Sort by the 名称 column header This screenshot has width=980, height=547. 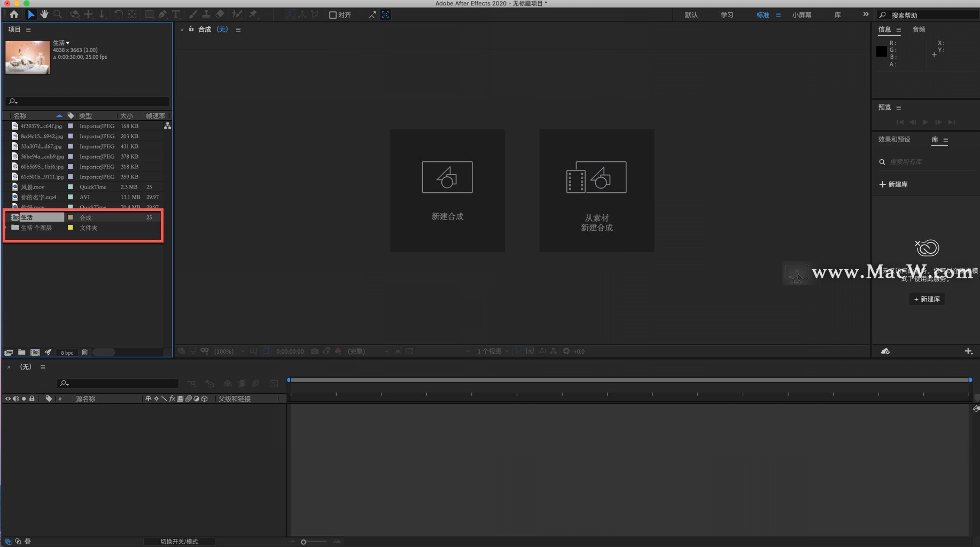20,116
